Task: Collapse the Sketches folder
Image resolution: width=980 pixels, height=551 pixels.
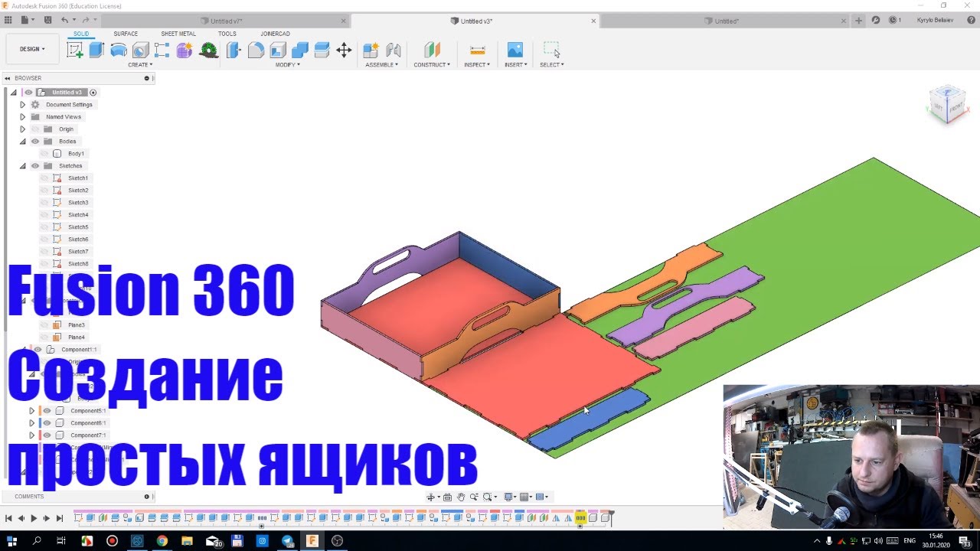Action: (22, 166)
